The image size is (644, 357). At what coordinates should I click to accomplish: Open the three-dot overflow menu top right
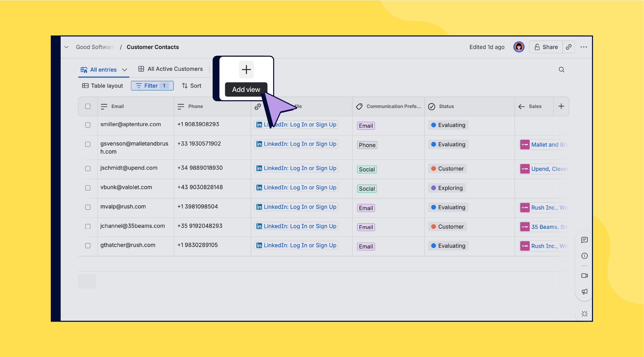[x=584, y=47]
